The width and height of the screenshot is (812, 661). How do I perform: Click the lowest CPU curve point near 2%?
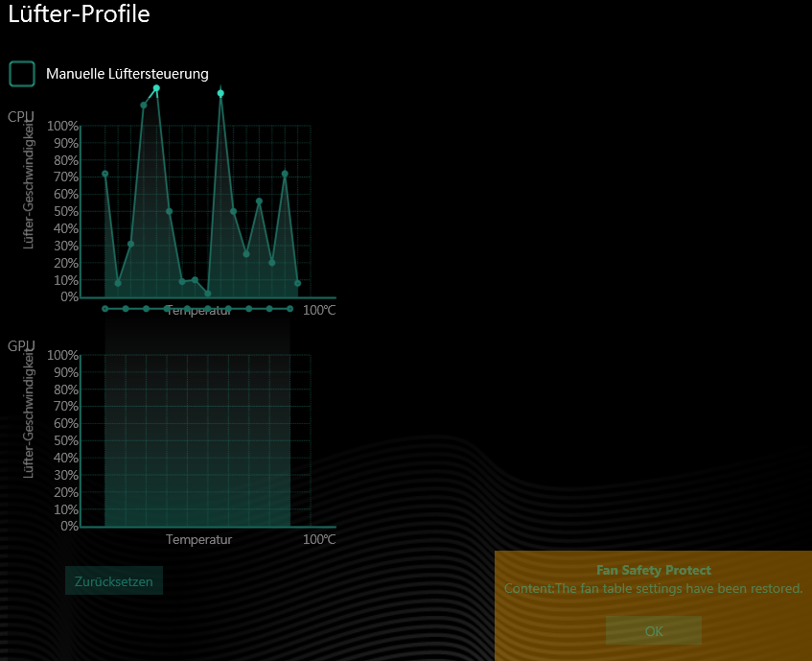coord(208,294)
